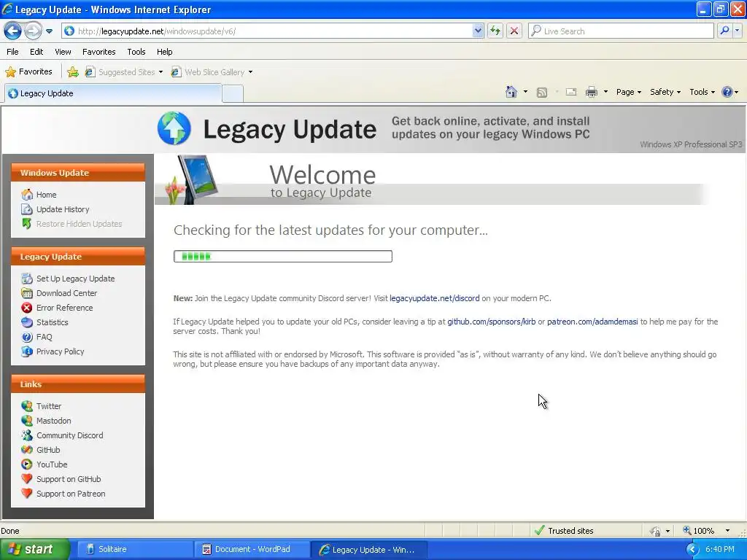Click the Support on Patreon heart icon
The width and height of the screenshot is (747, 560).
coord(27,494)
